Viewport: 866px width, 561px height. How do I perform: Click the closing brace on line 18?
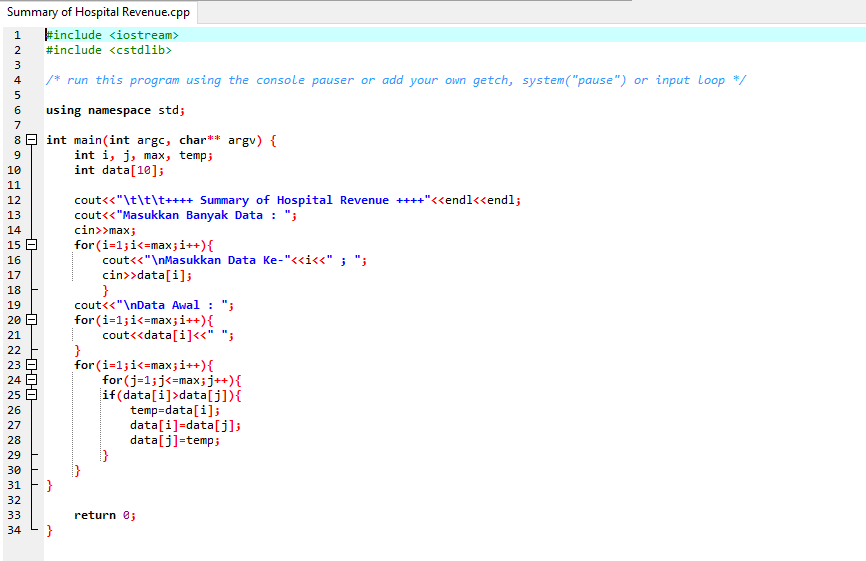click(105, 290)
